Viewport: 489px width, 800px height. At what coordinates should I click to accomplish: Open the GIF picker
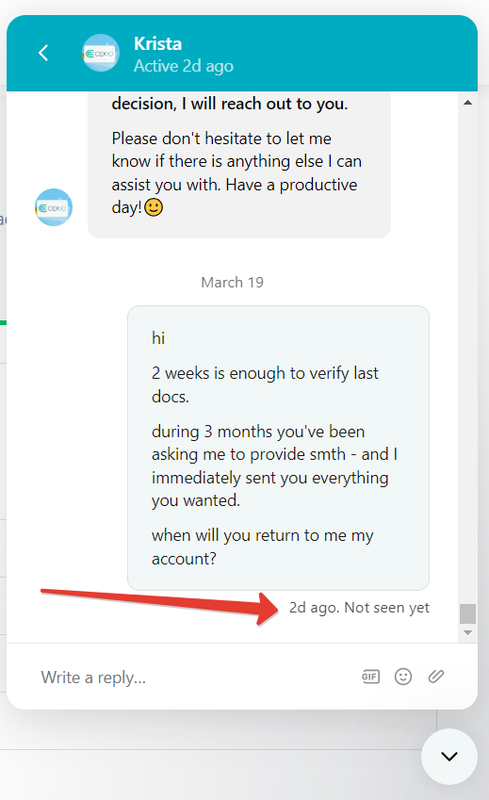(x=371, y=677)
